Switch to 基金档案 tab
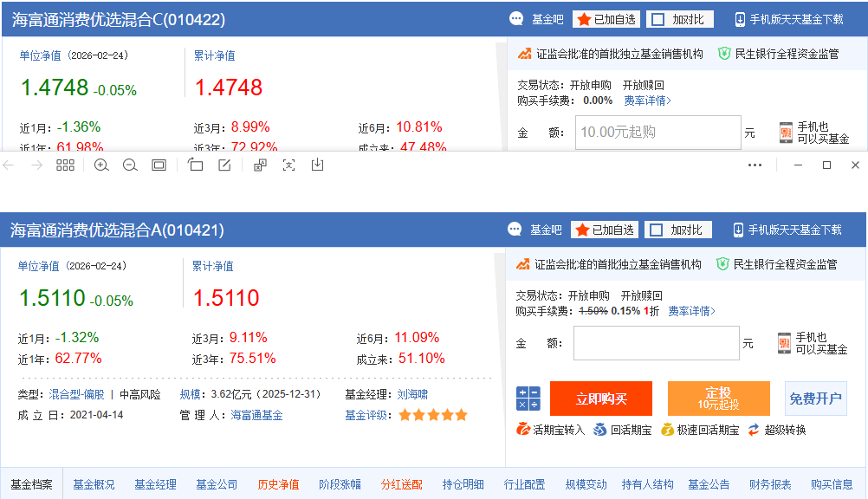The image size is (868, 499). 31,484
